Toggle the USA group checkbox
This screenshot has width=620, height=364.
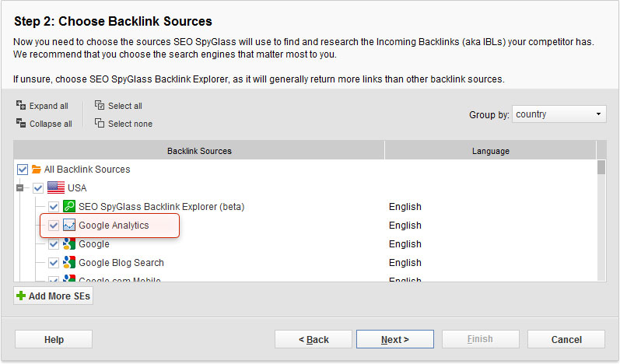point(38,187)
